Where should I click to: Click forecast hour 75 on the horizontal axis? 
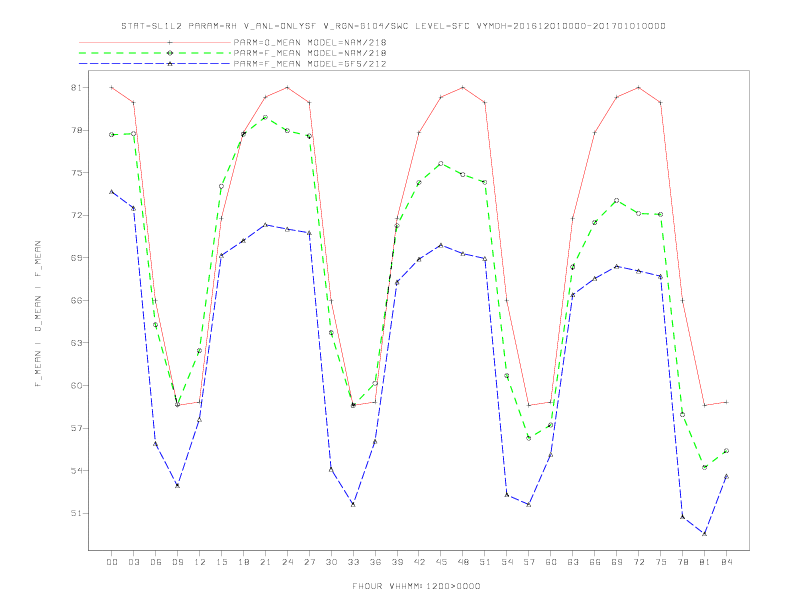(661, 562)
